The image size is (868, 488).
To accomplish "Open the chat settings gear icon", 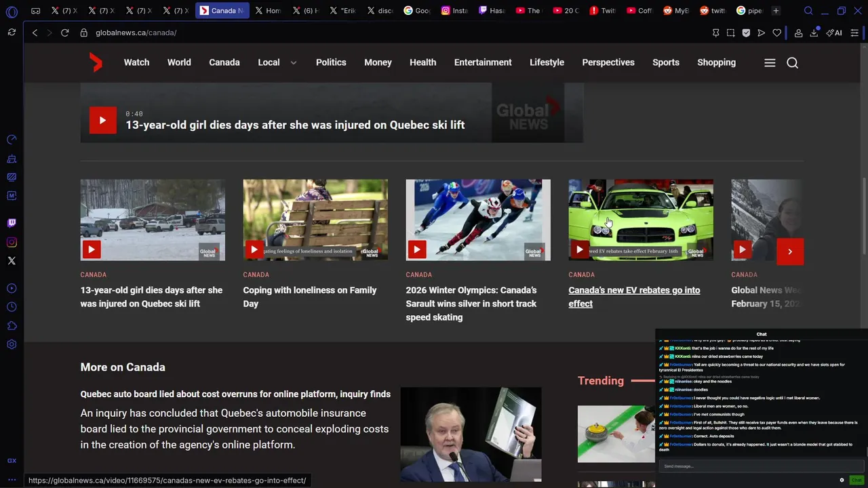I will [842, 480].
